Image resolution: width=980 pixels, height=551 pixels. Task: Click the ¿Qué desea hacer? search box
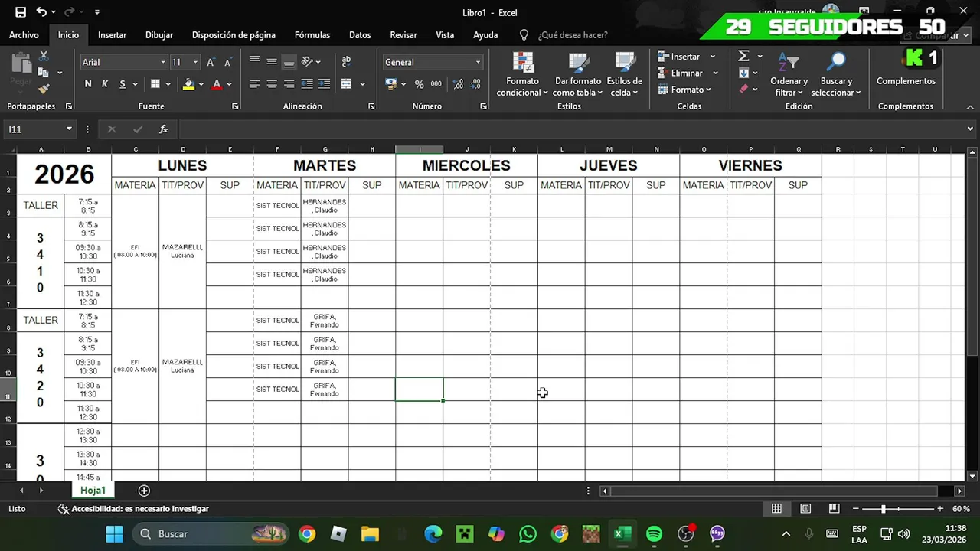click(x=573, y=35)
